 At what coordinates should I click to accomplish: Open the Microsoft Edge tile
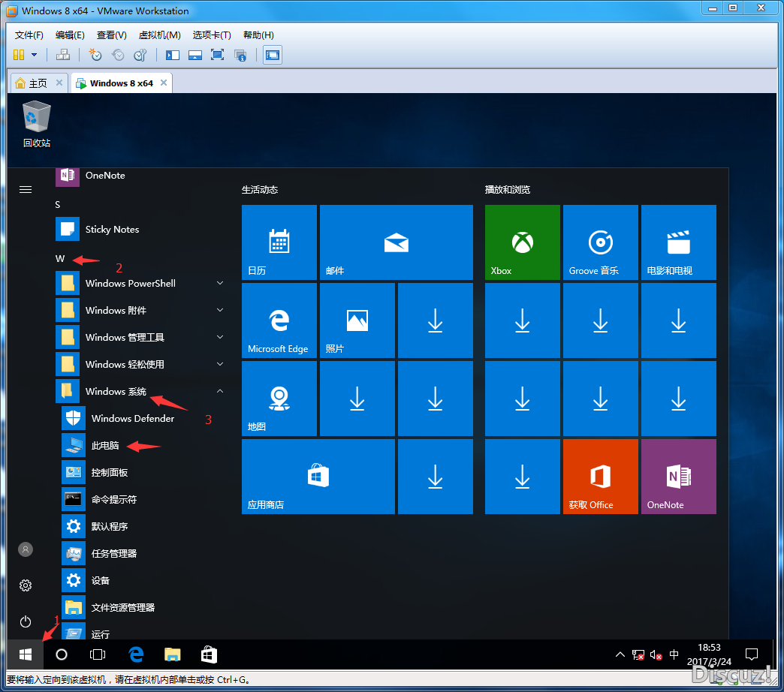tap(279, 320)
